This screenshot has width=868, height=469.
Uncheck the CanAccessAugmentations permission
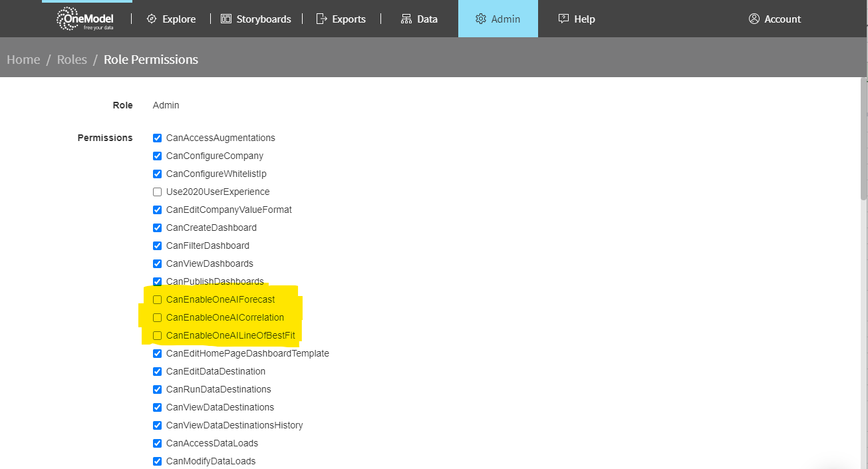pos(158,138)
